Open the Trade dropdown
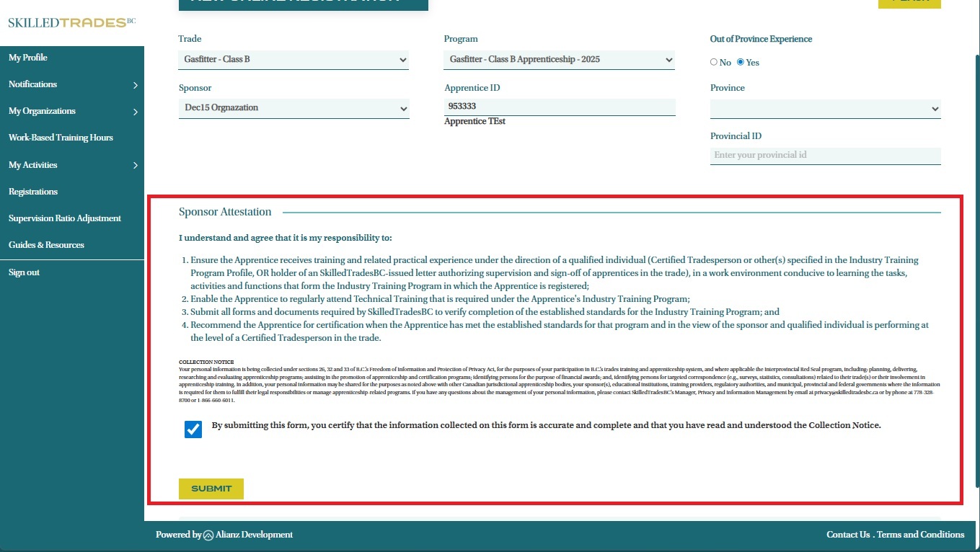 [x=293, y=60]
